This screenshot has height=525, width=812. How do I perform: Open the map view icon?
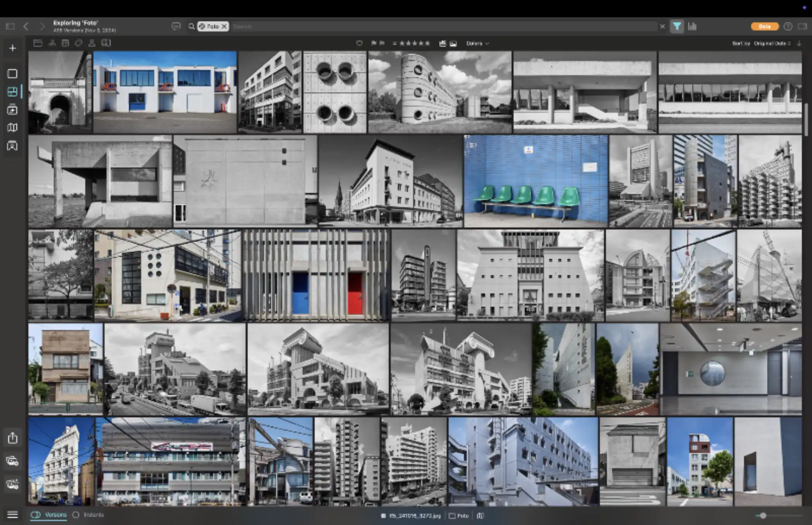click(12, 127)
